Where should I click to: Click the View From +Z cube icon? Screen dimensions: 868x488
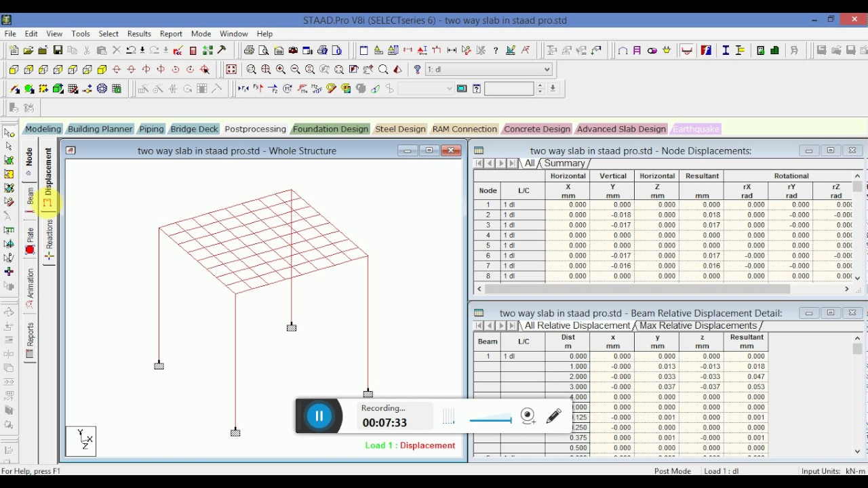(14, 69)
